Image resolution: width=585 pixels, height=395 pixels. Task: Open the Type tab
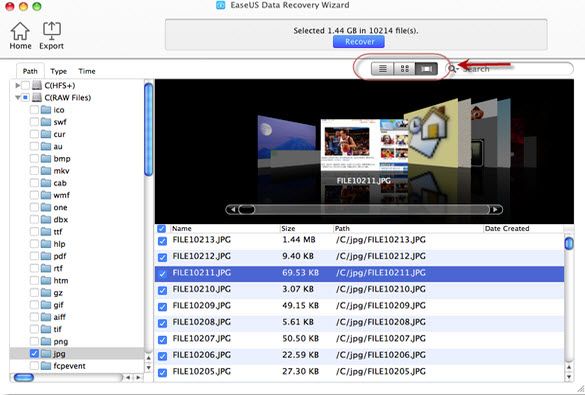coord(59,71)
